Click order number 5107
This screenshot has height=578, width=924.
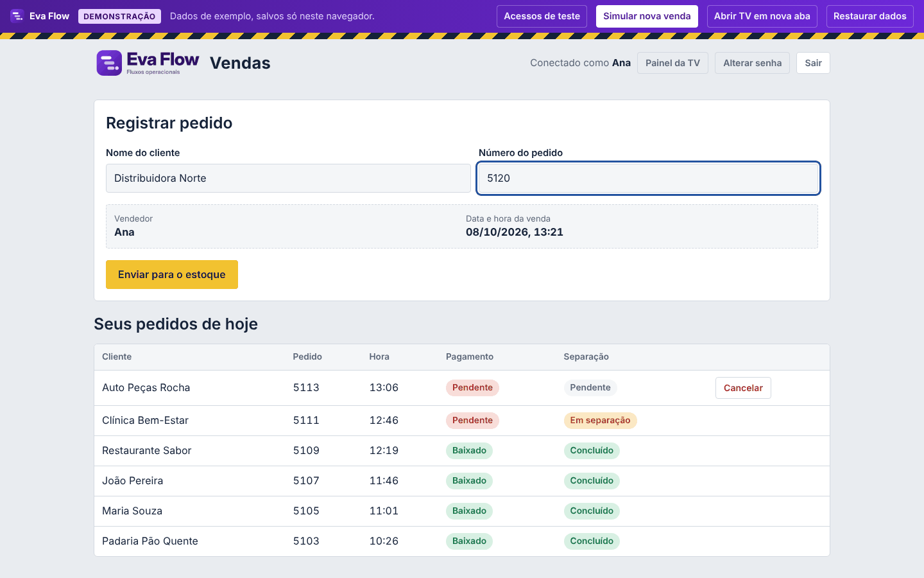pos(306,481)
